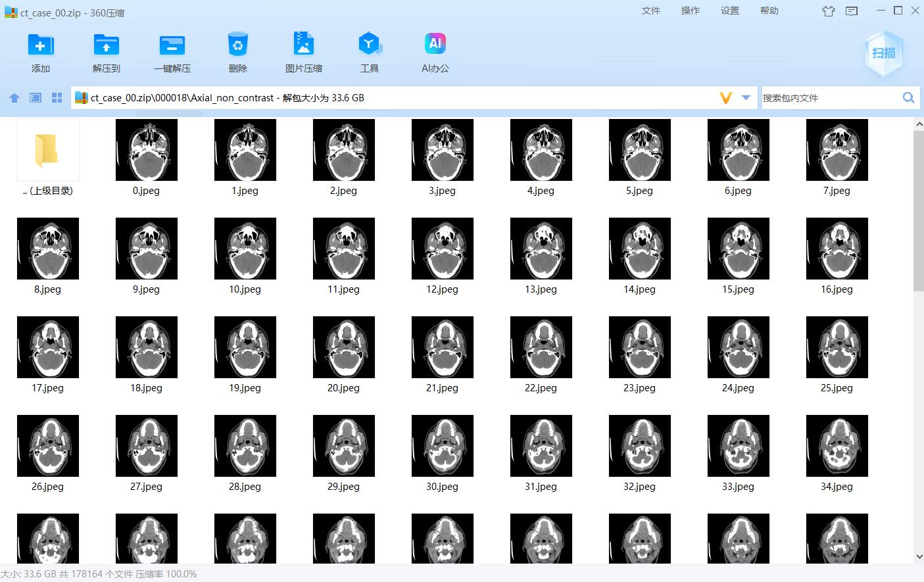Expand the address path dropdown arrow
Screen dimensions: 924x582
[x=746, y=97]
